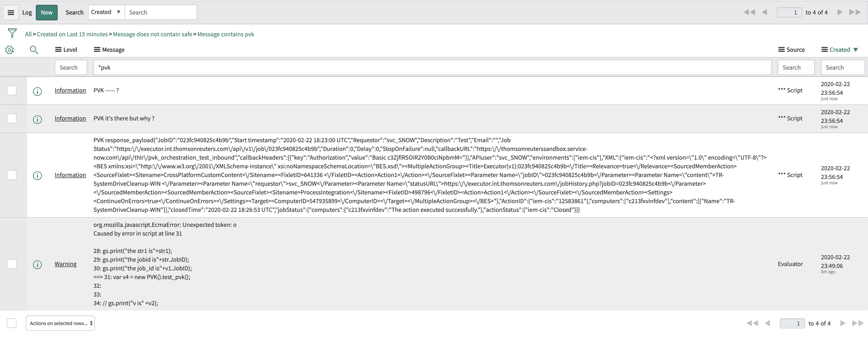Toggle column search magnifier icon
Screen dimensions: 868x341
[x=34, y=50]
